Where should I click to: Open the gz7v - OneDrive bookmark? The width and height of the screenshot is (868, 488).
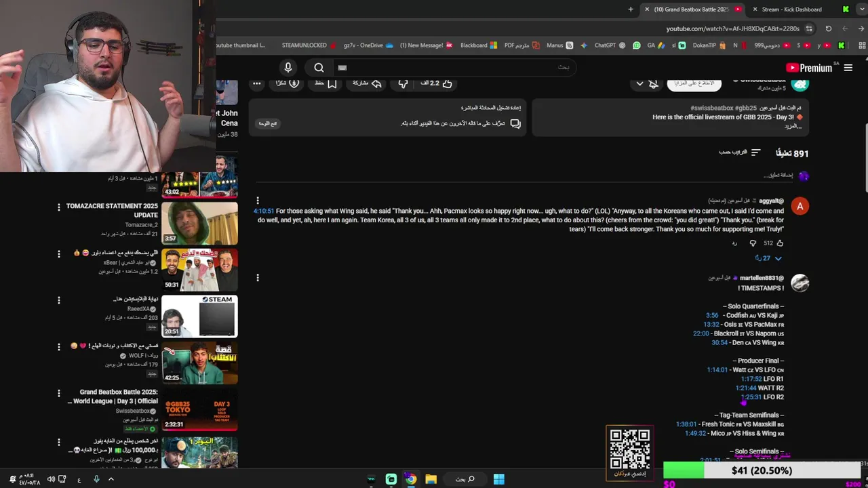[x=368, y=45]
